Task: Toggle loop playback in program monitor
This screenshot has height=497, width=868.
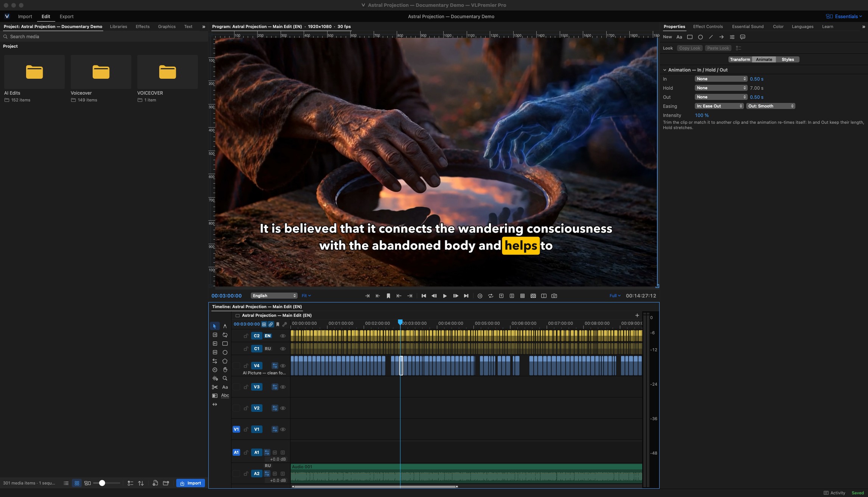Action: click(491, 296)
